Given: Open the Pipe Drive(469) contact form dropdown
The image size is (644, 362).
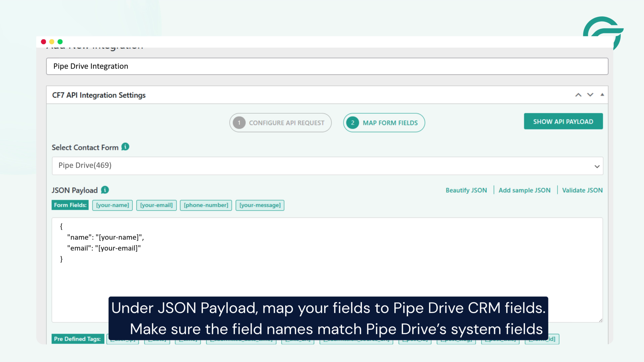Looking at the screenshot, I should [x=328, y=166].
